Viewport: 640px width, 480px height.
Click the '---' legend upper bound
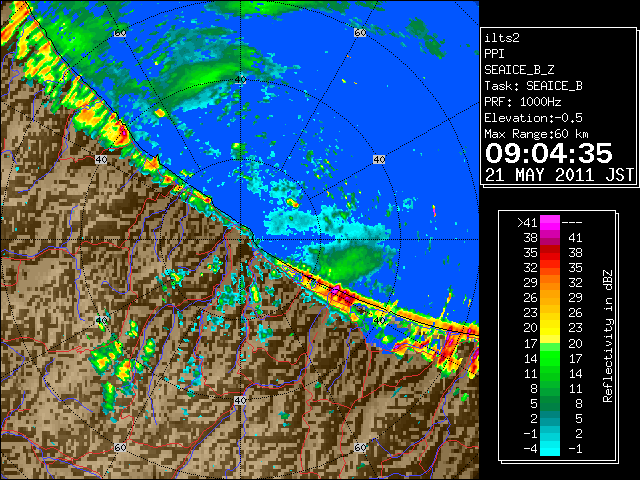(572, 223)
